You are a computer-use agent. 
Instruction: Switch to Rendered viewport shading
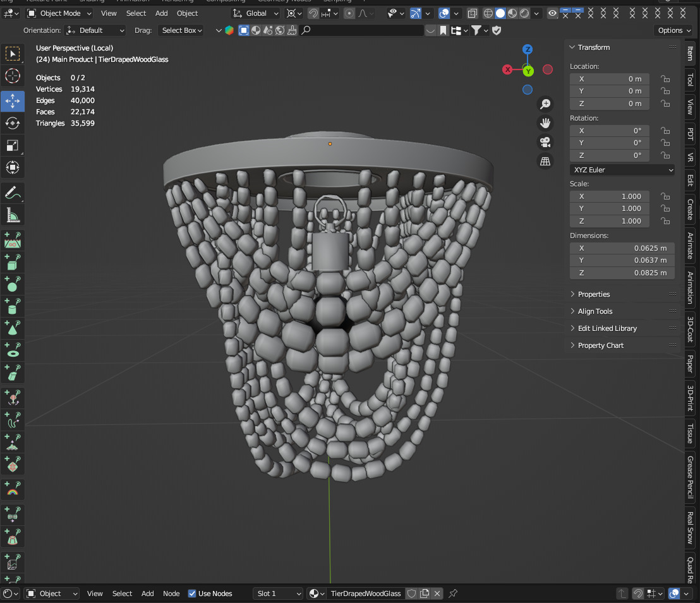click(x=524, y=13)
